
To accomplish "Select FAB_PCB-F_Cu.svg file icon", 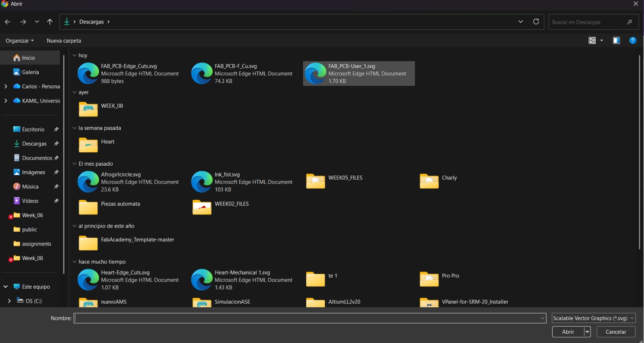I will coord(202,73).
